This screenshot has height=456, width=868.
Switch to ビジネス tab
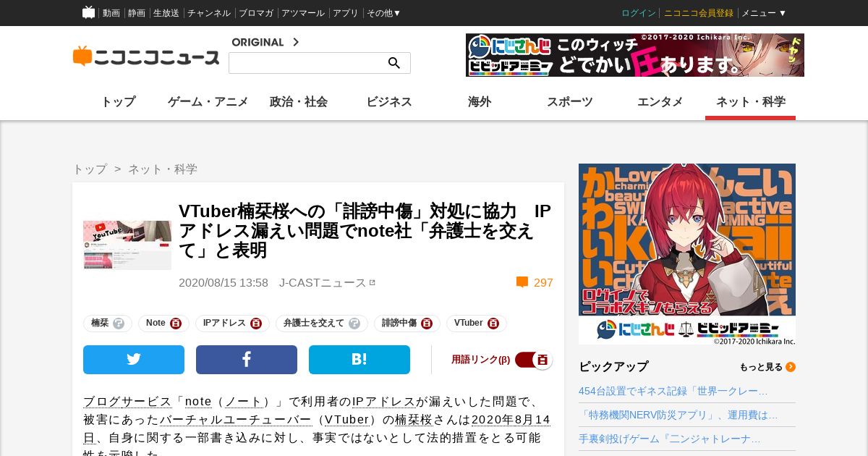(389, 102)
